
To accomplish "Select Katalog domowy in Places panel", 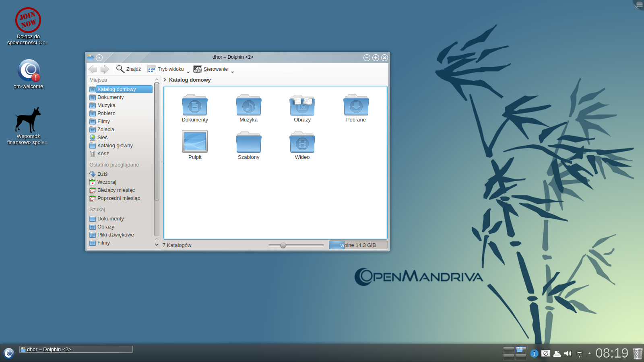I will 121,89.
